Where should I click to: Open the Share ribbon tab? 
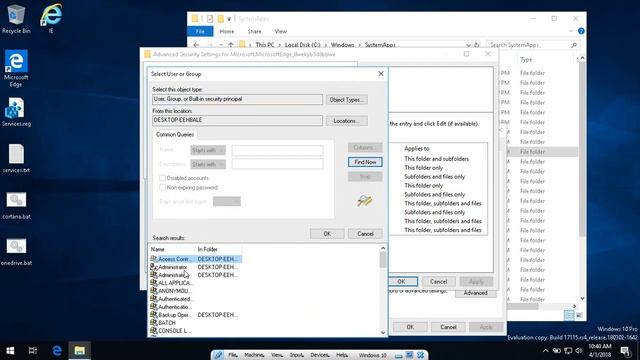coord(254,31)
